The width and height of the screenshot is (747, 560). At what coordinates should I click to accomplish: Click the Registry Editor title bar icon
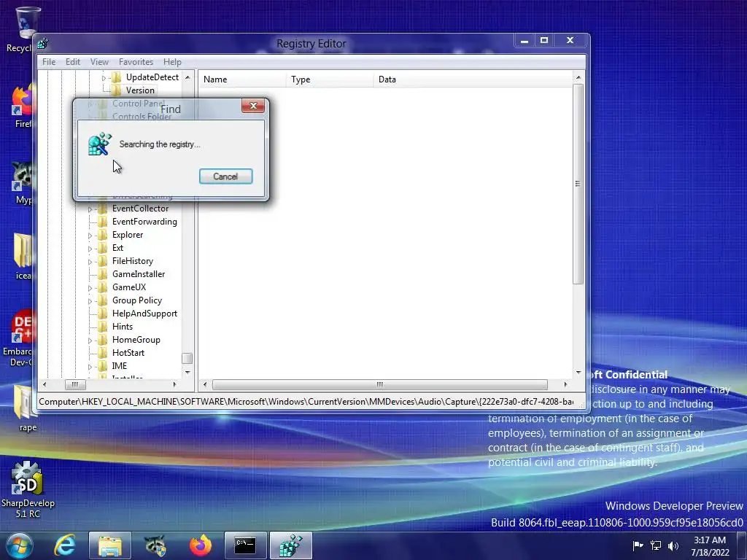click(43, 43)
